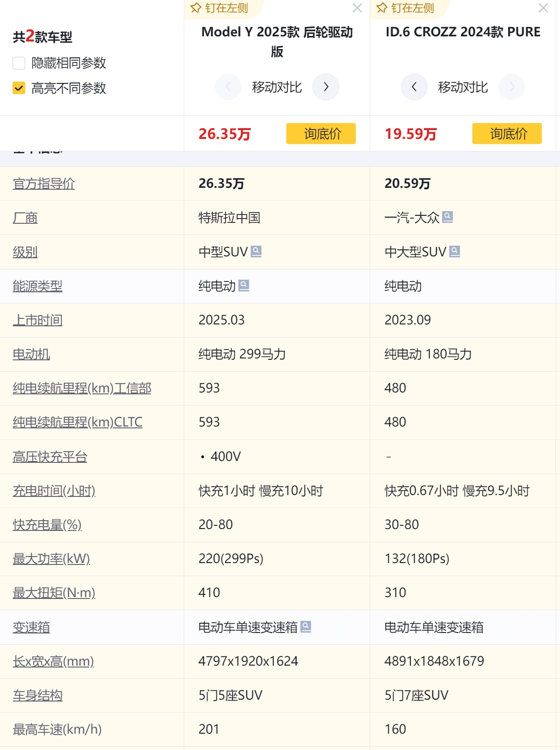This screenshot has width=560, height=750.
Task: Click 询底价 for ID.6 CROZZ
Action: pos(507,134)
